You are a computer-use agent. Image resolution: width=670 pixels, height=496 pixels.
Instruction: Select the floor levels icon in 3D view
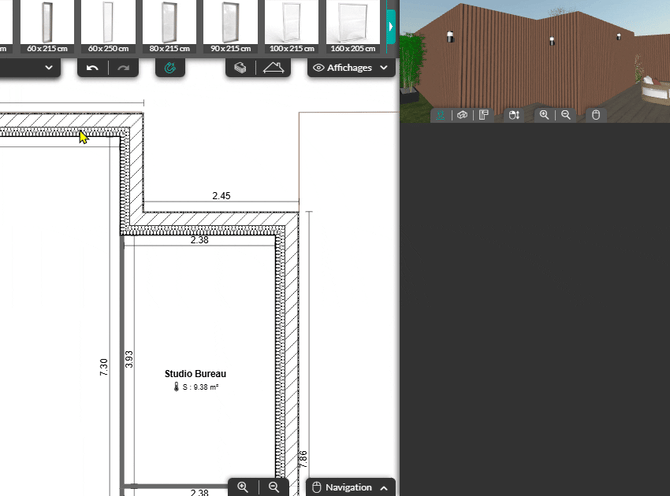pyautogui.click(x=484, y=115)
